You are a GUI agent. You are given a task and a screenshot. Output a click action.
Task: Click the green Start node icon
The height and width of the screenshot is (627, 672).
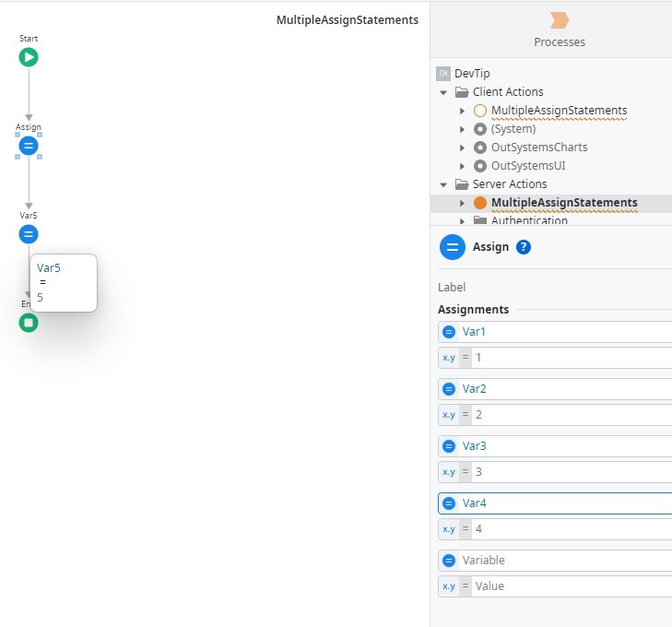[x=29, y=57]
